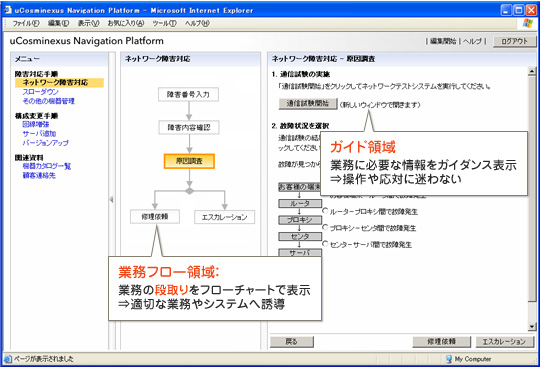
Task: Collapse the menu pane with the arrow handle
Action: 111,199
